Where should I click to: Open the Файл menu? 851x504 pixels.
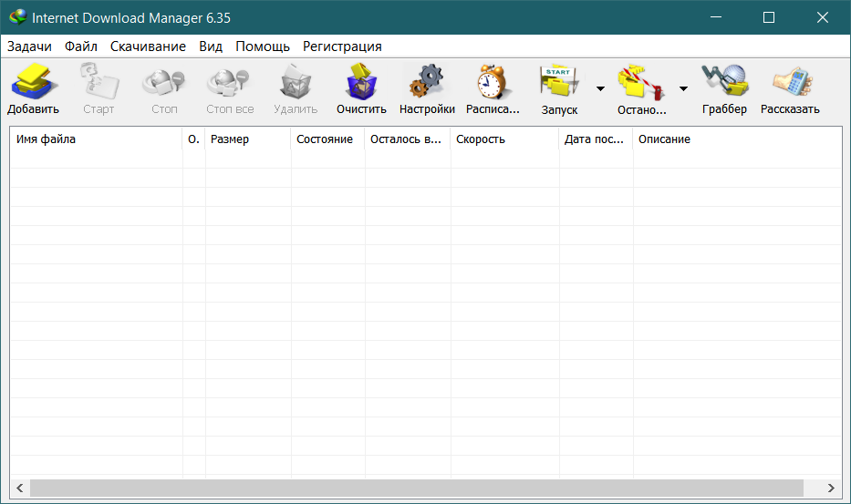[81, 46]
